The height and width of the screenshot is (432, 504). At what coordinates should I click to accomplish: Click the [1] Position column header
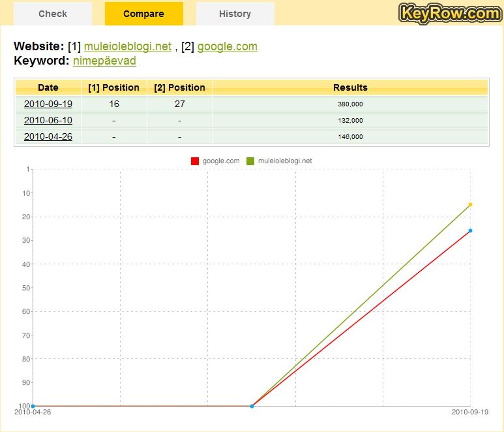tap(114, 87)
